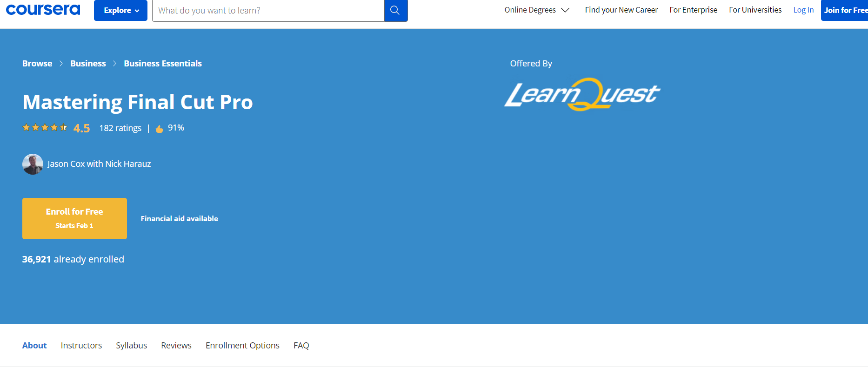
Task: Click Financial aid available
Action: click(x=180, y=218)
